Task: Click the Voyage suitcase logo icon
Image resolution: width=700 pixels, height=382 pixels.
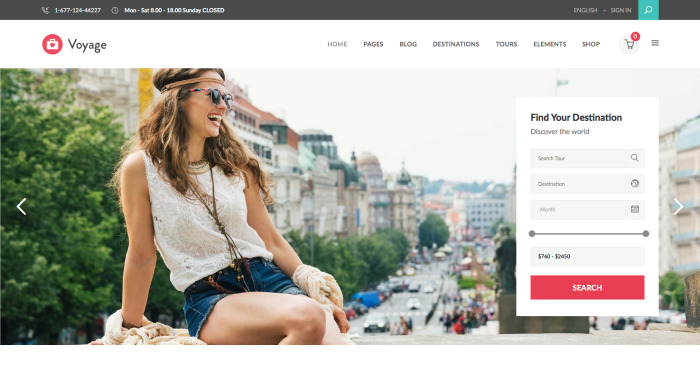Action: coord(52,44)
